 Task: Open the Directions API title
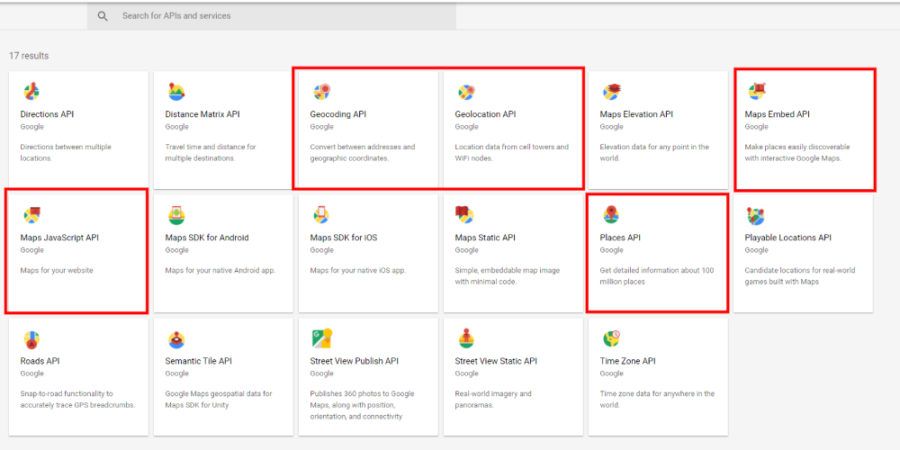click(x=47, y=114)
